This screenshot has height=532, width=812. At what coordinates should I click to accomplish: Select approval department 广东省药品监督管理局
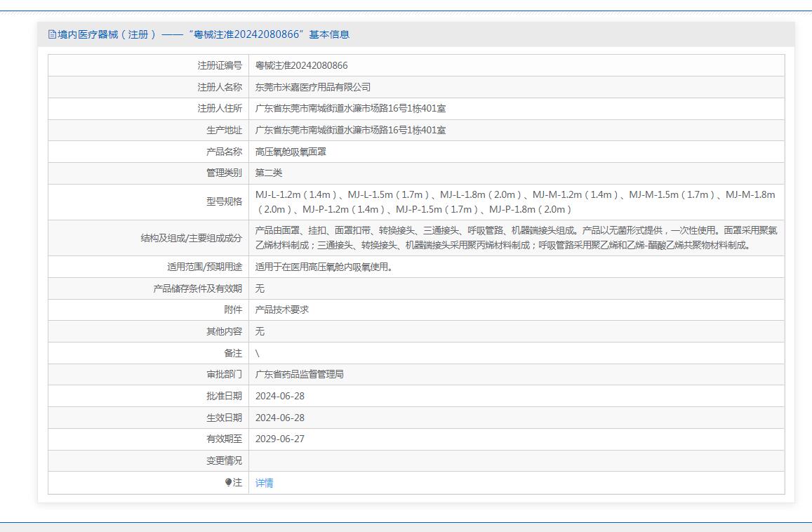[299, 374]
